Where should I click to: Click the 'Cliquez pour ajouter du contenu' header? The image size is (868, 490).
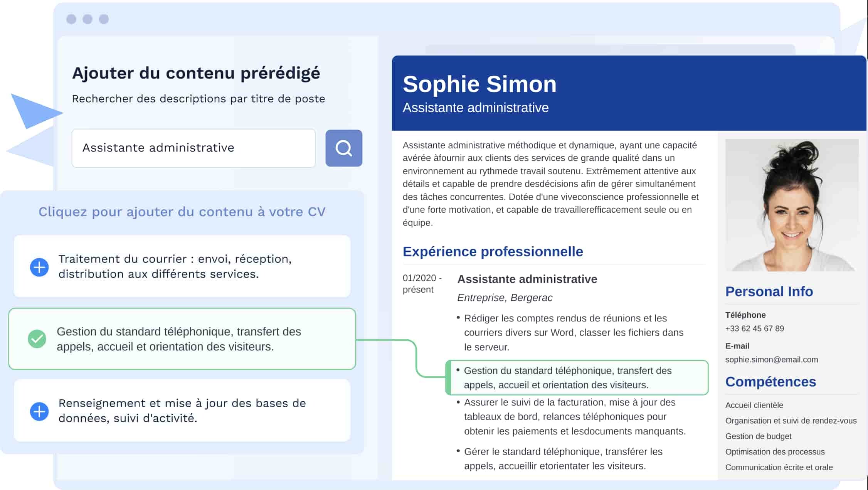182,212
